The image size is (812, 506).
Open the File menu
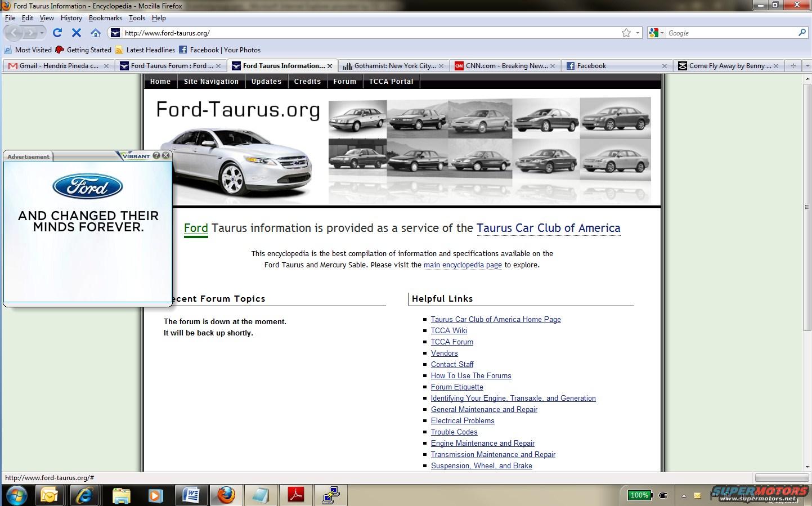(10, 18)
